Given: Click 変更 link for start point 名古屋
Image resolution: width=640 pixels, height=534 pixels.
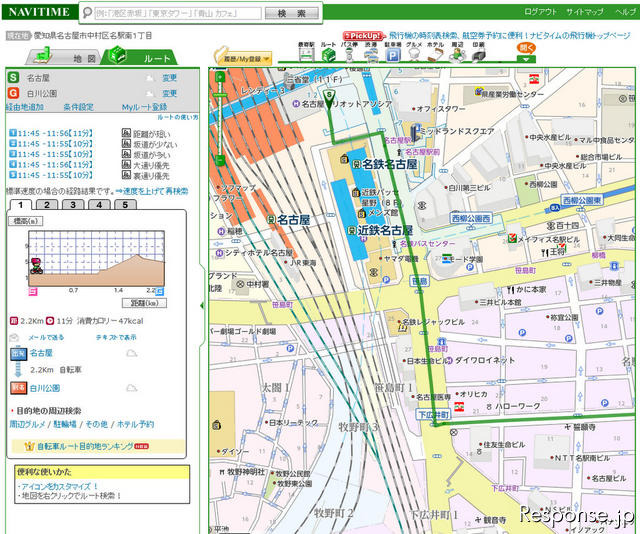Looking at the screenshot, I should pos(170,78).
